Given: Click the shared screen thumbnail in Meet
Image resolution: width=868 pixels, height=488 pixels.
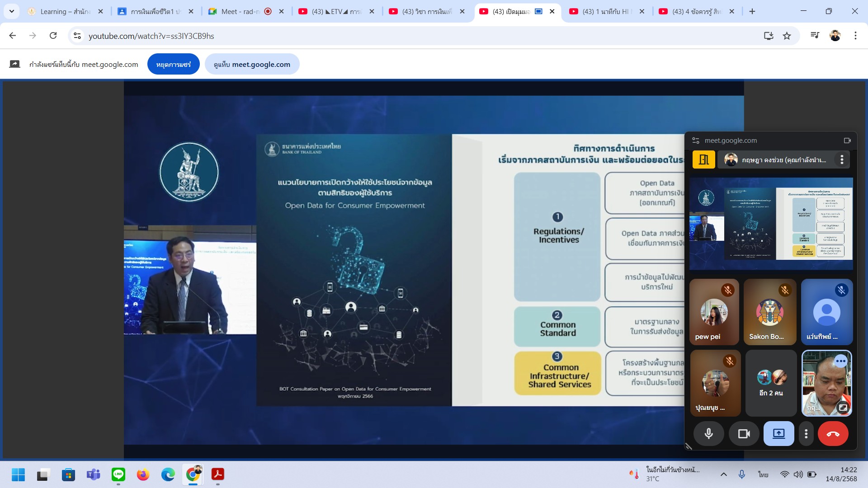Looking at the screenshot, I should 771,223.
